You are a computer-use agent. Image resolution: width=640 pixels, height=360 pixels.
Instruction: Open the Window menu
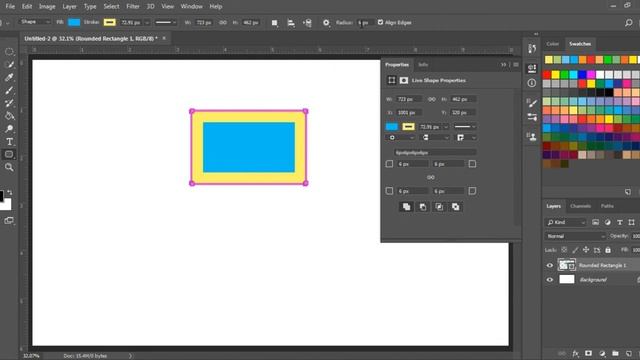point(191,7)
